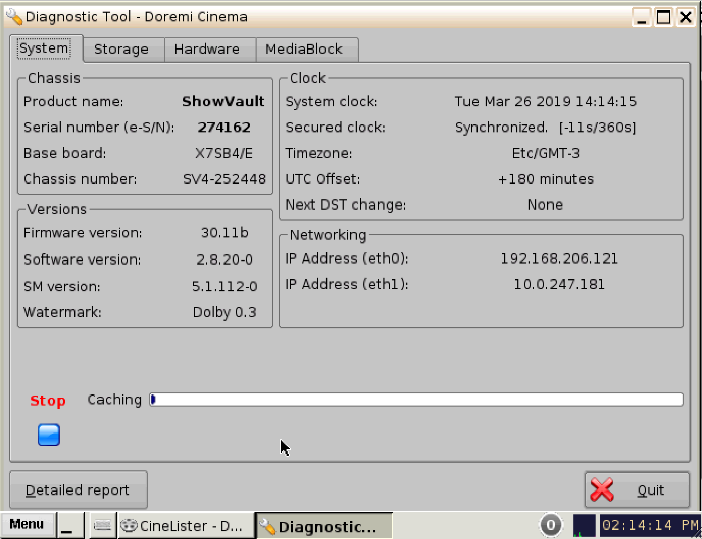Click the Networking group heading
Screen dimensions: 702x539
[x=328, y=235]
